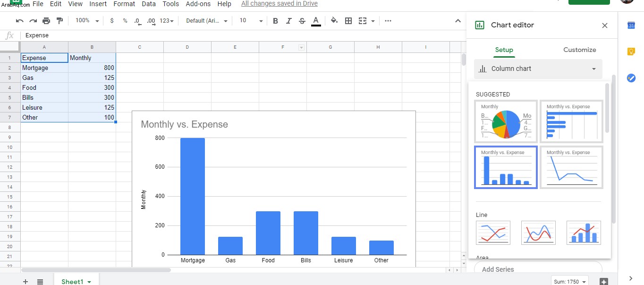Open the font family Default (Arial) dropdown
The width and height of the screenshot is (644, 285).
point(207,21)
